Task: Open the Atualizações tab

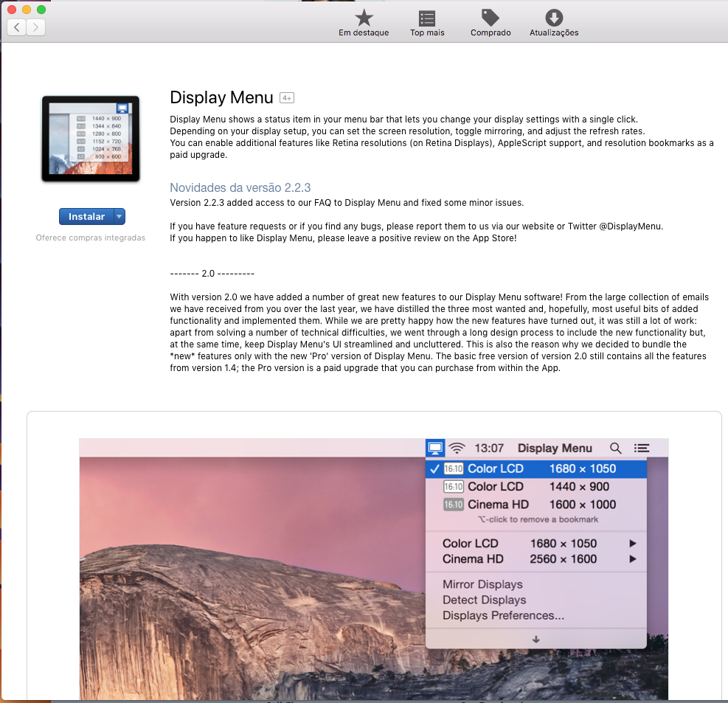Action: click(554, 23)
